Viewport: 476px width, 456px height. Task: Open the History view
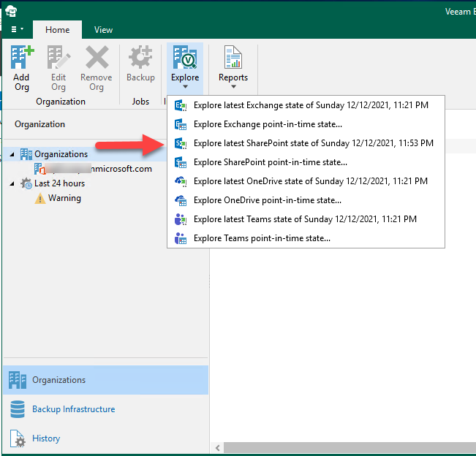pos(105,438)
